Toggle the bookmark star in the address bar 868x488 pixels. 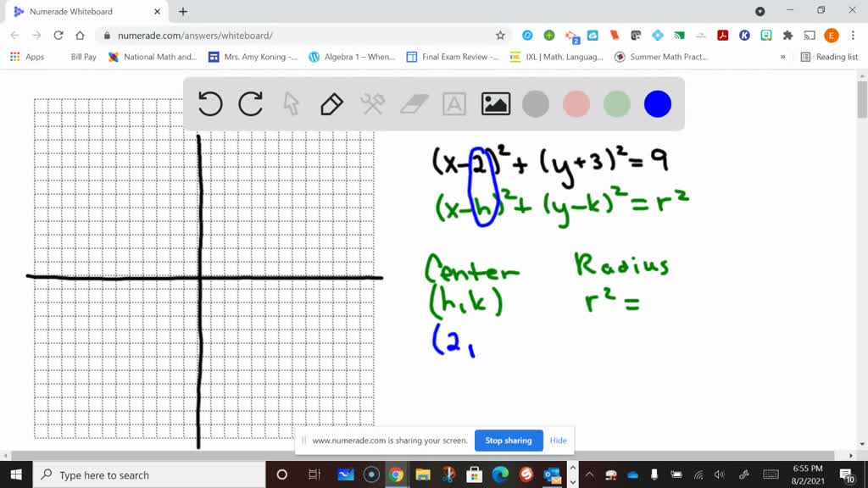pyautogui.click(x=500, y=36)
